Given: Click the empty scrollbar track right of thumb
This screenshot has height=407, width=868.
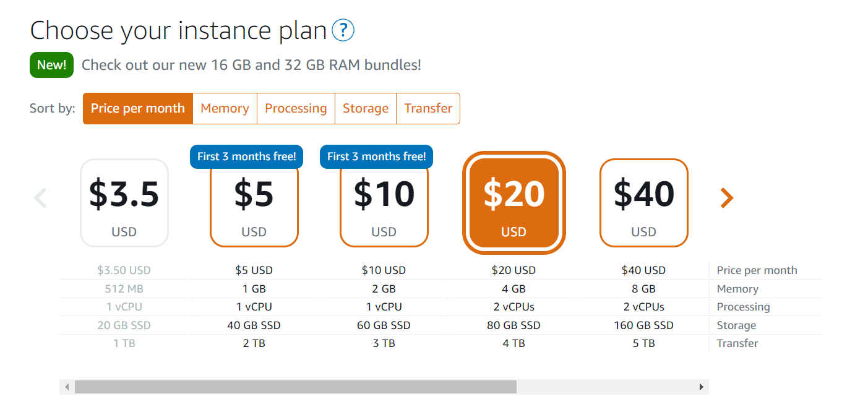Looking at the screenshot, I should [605, 387].
